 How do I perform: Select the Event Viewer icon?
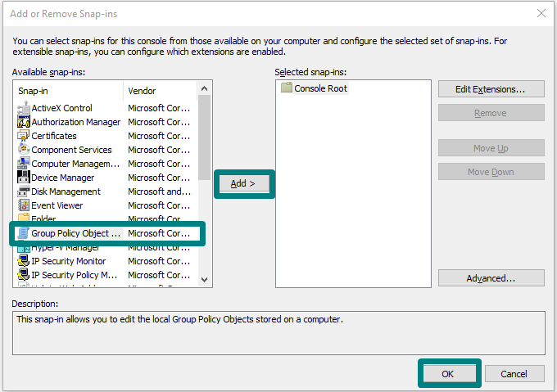coord(25,205)
